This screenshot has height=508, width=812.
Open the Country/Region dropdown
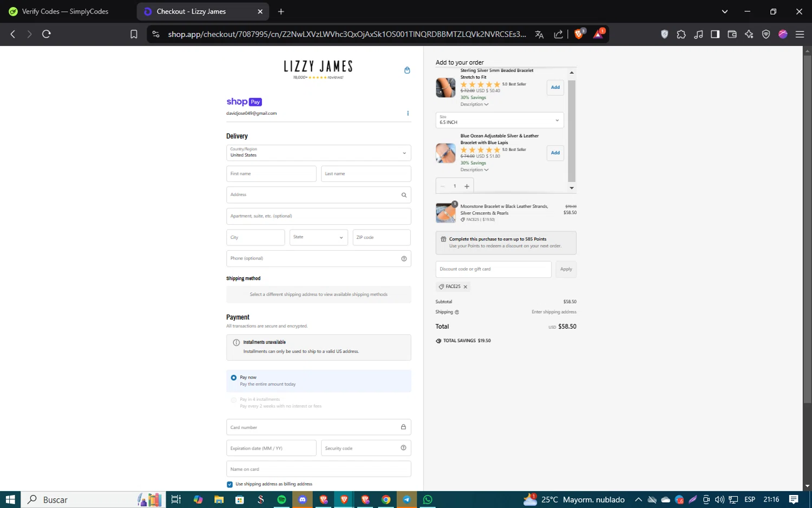pos(318,153)
